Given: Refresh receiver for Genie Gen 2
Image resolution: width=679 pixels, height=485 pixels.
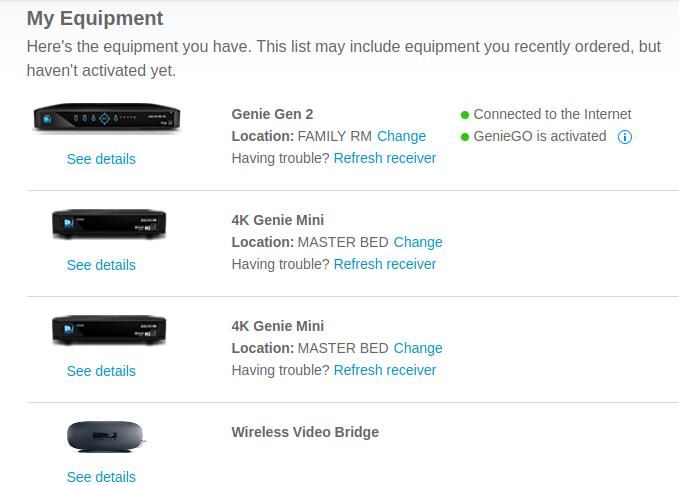Looking at the screenshot, I should pos(385,158).
